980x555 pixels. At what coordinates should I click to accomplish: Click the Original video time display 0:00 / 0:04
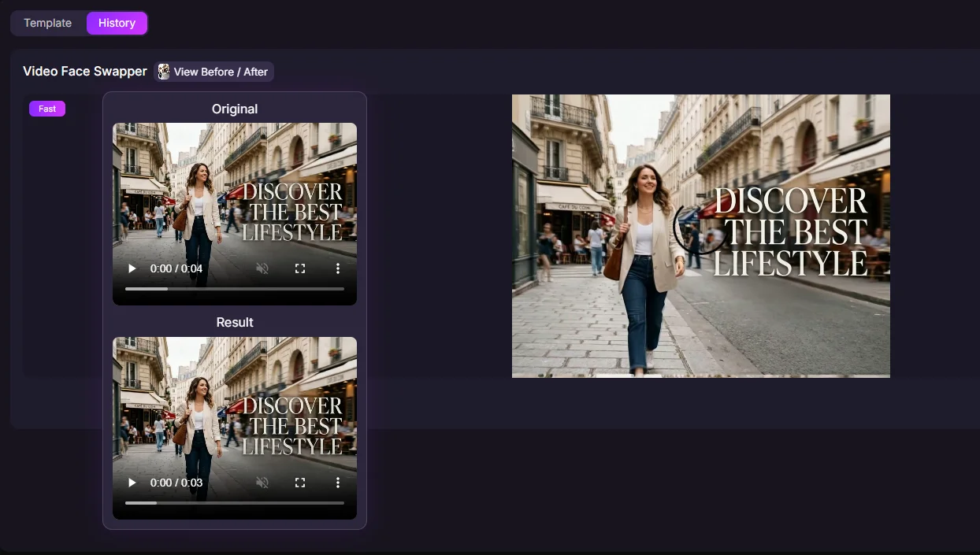[176, 268]
